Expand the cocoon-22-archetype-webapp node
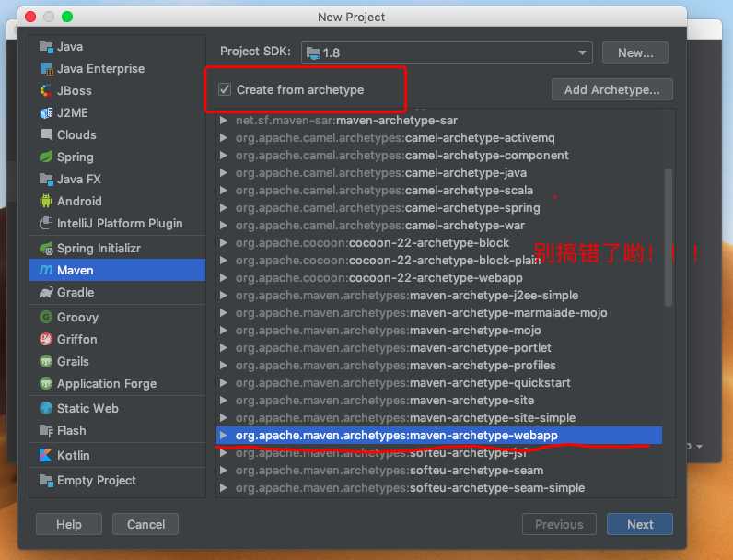Viewport: 733px width, 560px height. click(224, 277)
